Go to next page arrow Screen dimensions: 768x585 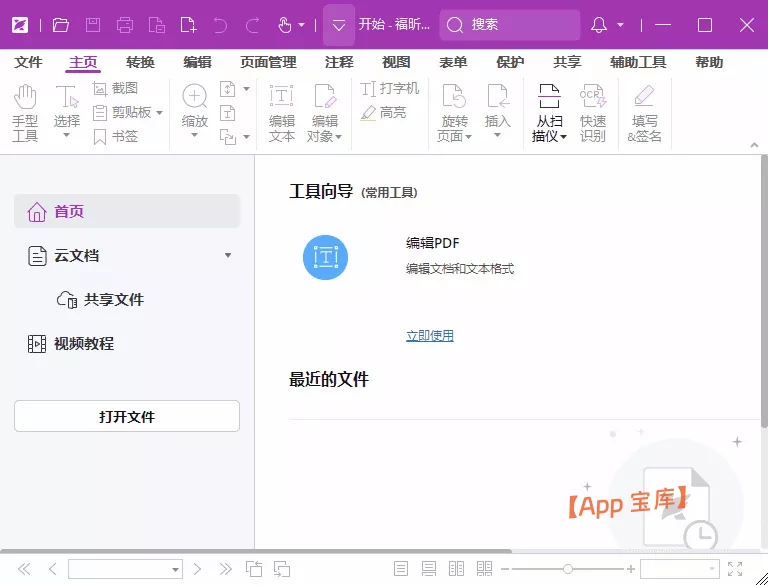coord(197,569)
